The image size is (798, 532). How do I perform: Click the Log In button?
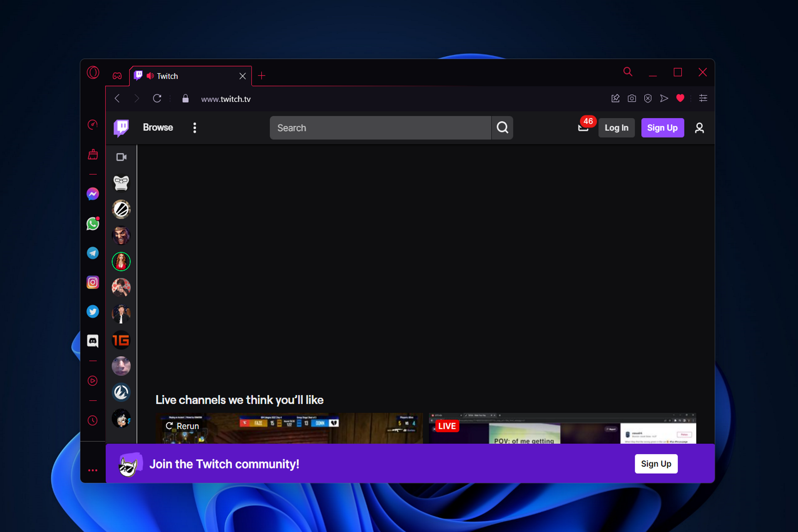pos(616,128)
